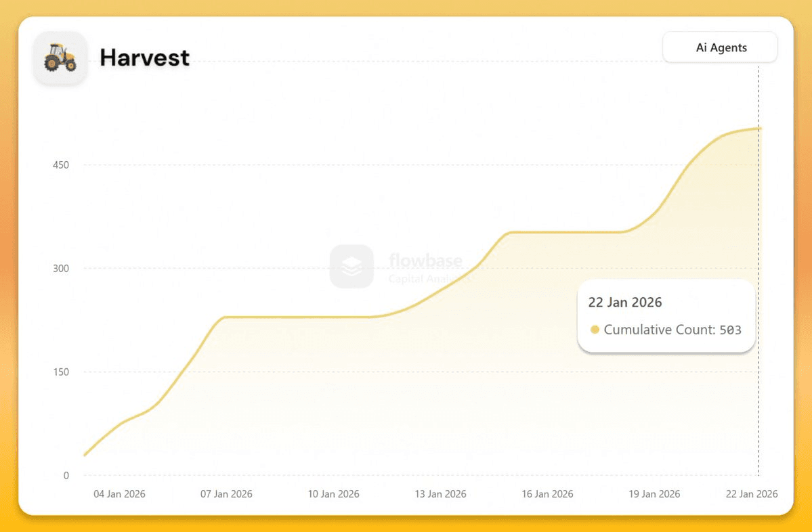Click the yellow dot beside Cumulative Count
The width and height of the screenshot is (812, 532).
tap(595, 330)
